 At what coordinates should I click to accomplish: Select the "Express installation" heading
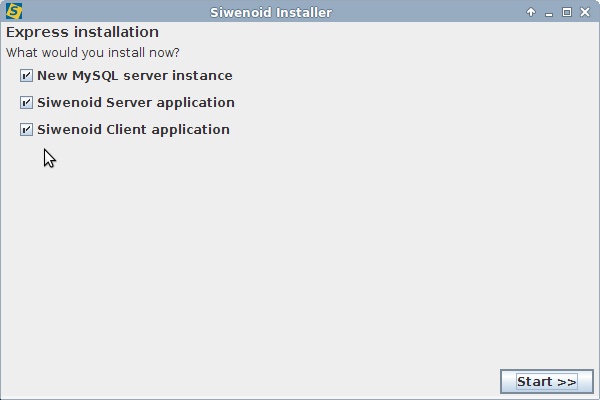tap(82, 33)
